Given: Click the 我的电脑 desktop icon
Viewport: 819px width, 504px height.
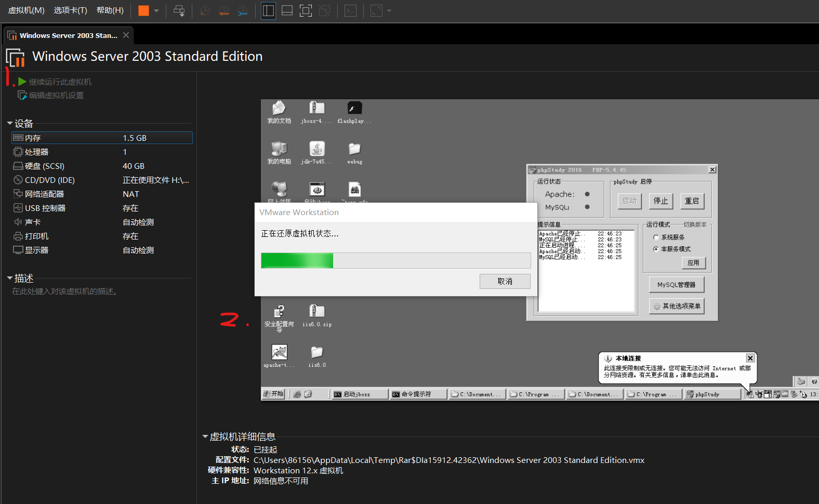Looking at the screenshot, I should click(279, 153).
